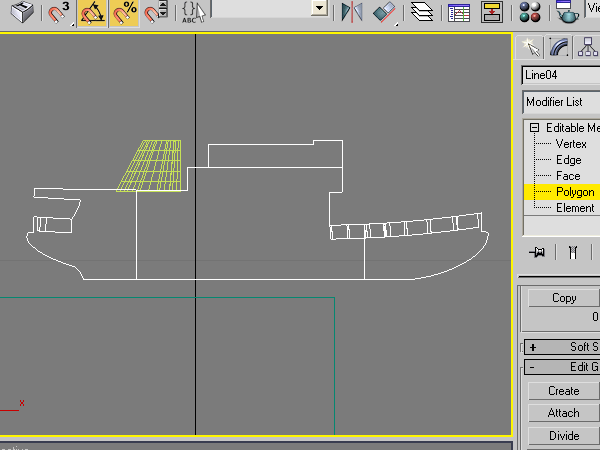Click the Mirror tool icon
Screen dimensions: 600x450
point(352,12)
